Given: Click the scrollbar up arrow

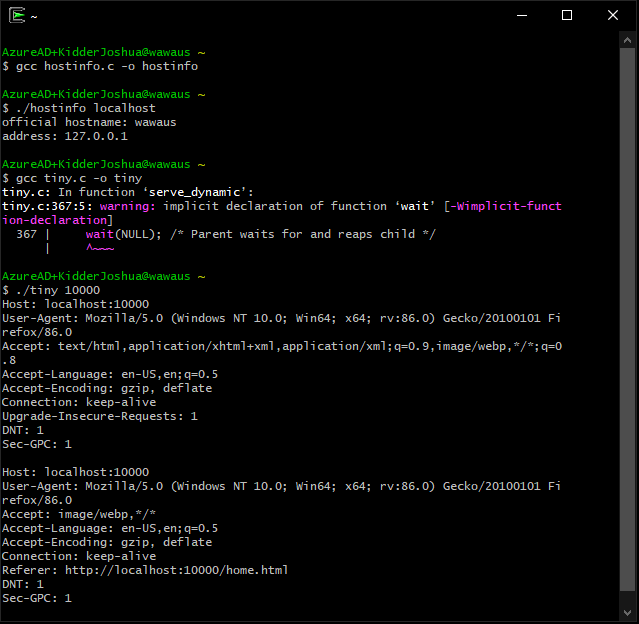Looking at the screenshot, I should 627,40.
